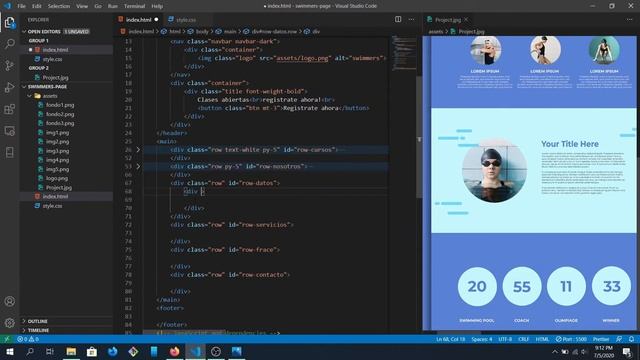Click the editor vertical scrollbar
Viewport: 640px width, 360px height.
pyautogui.click(x=419, y=137)
